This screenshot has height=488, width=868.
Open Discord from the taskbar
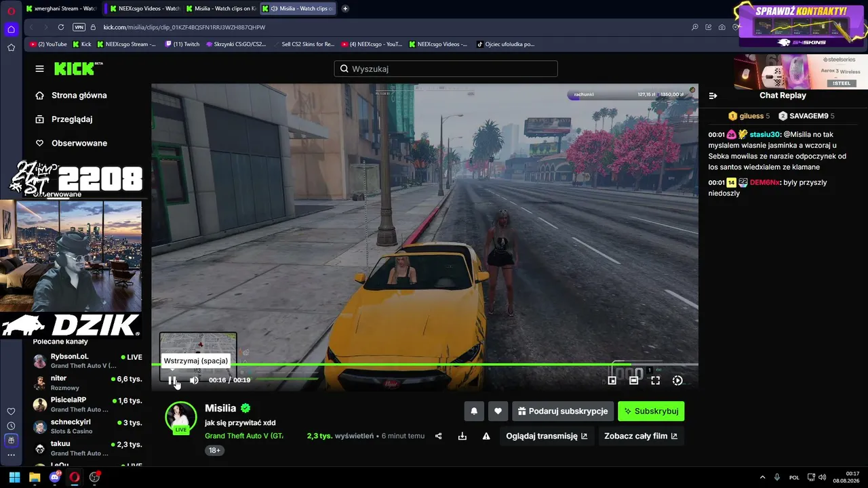55,477
